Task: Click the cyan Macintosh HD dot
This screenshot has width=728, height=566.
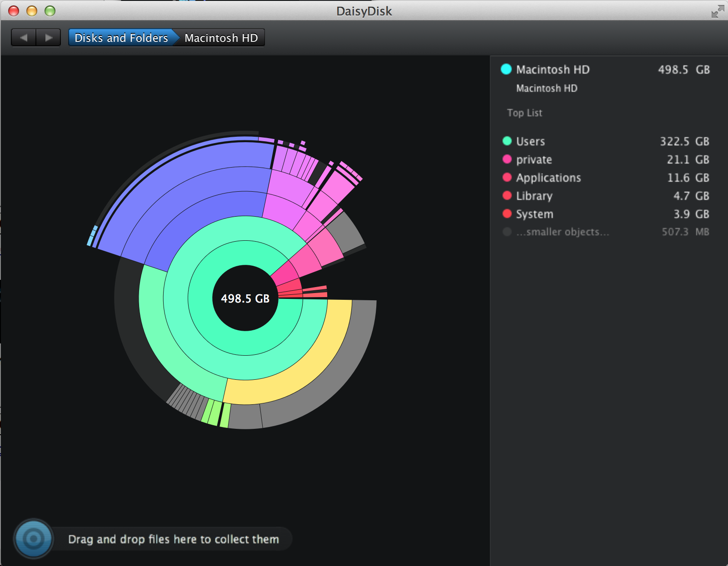Action: pos(506,69)
